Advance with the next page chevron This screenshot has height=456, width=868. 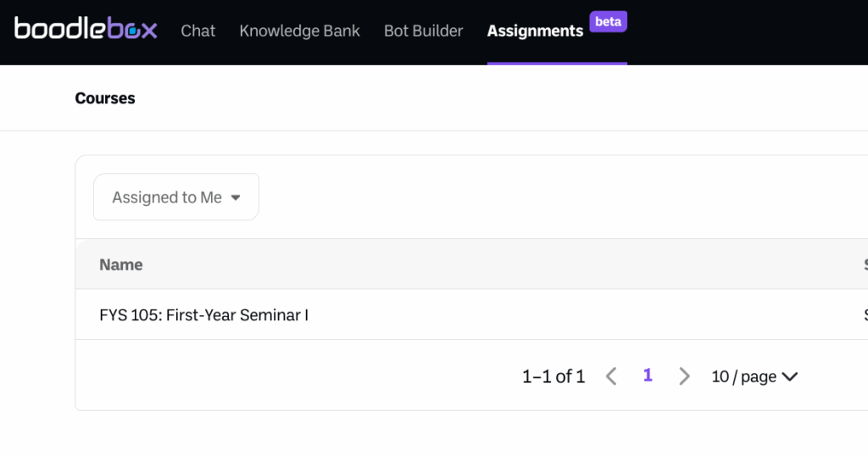(x=684, y=376)
